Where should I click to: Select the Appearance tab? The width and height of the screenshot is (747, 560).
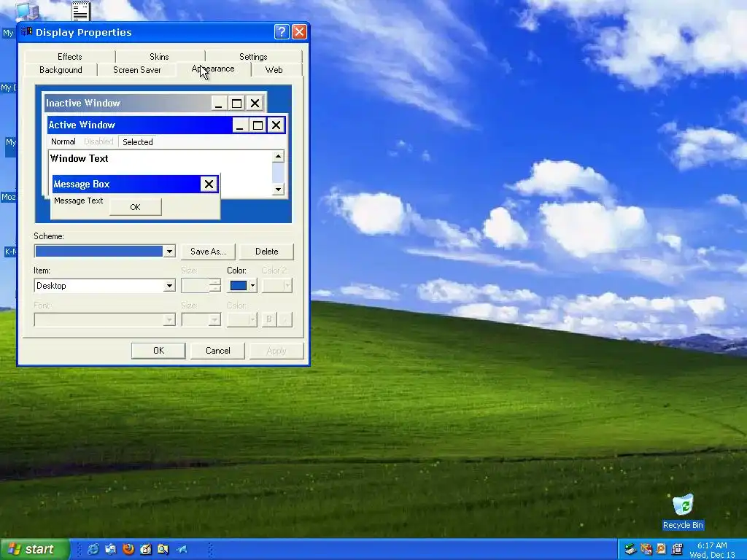pos(213,69)
